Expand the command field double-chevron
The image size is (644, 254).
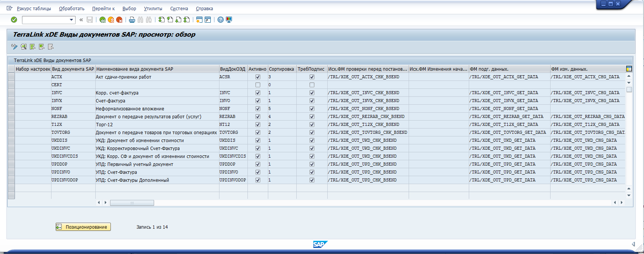click(81, 20)
